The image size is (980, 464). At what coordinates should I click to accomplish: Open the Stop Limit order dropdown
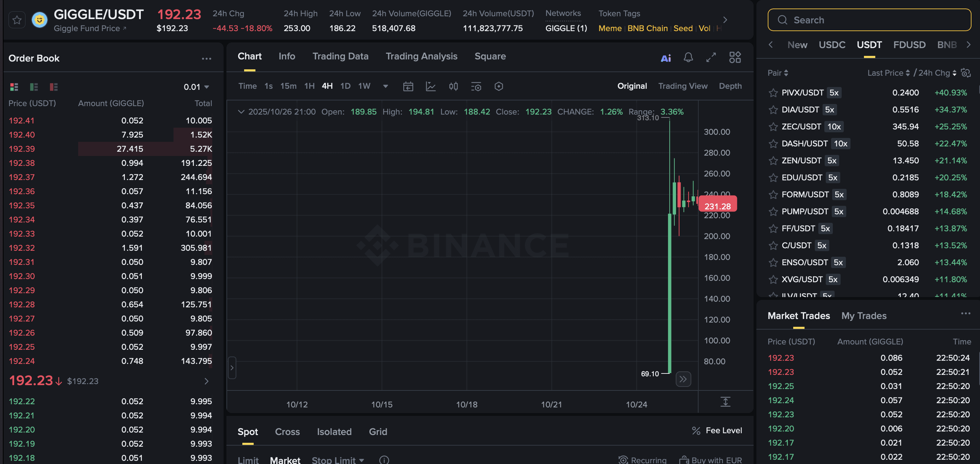click(338, 460)
